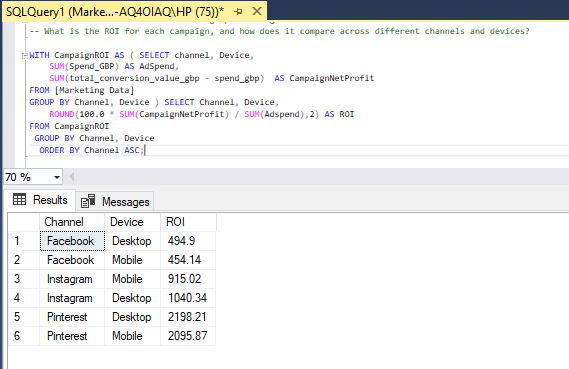The height and width of the screenshot is (369, 569).
Task: Switch to the Results tab
Action: pyautogui.click(x=40, y=200)
